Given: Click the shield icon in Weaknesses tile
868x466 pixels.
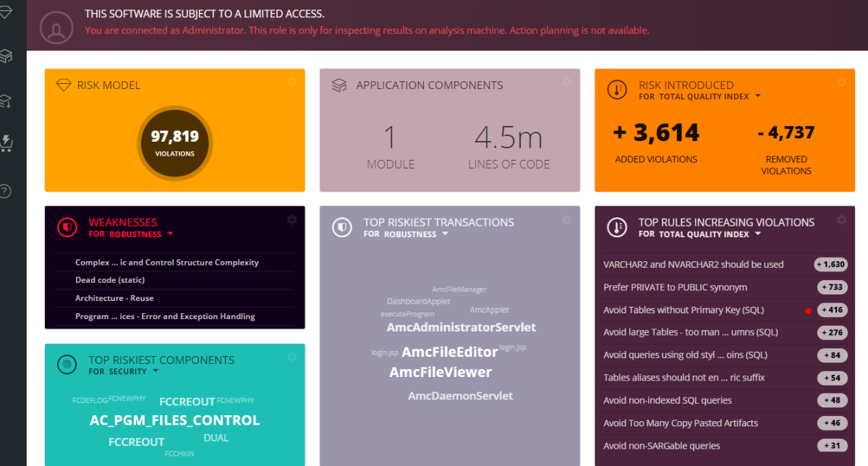Looking at the screenshot, I should [67, 227].
